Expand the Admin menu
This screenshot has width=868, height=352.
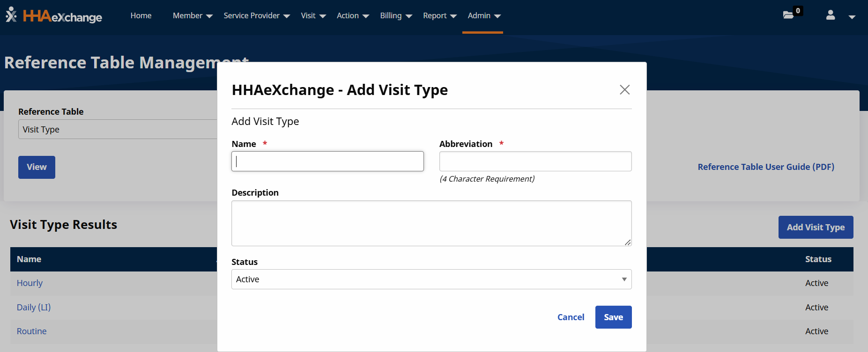click(484, 16)
